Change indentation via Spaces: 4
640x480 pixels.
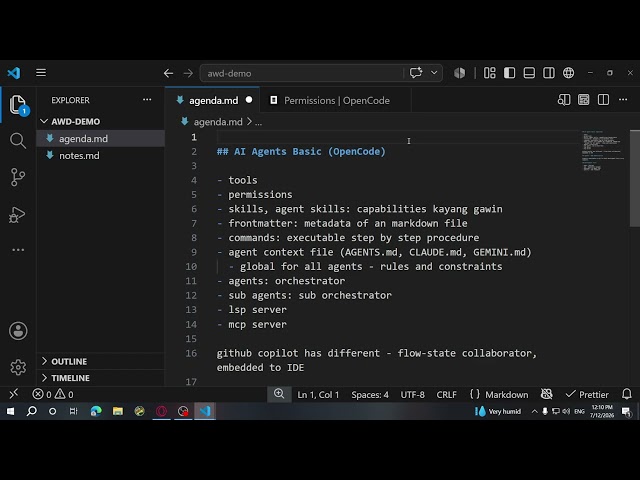[370, 395]
